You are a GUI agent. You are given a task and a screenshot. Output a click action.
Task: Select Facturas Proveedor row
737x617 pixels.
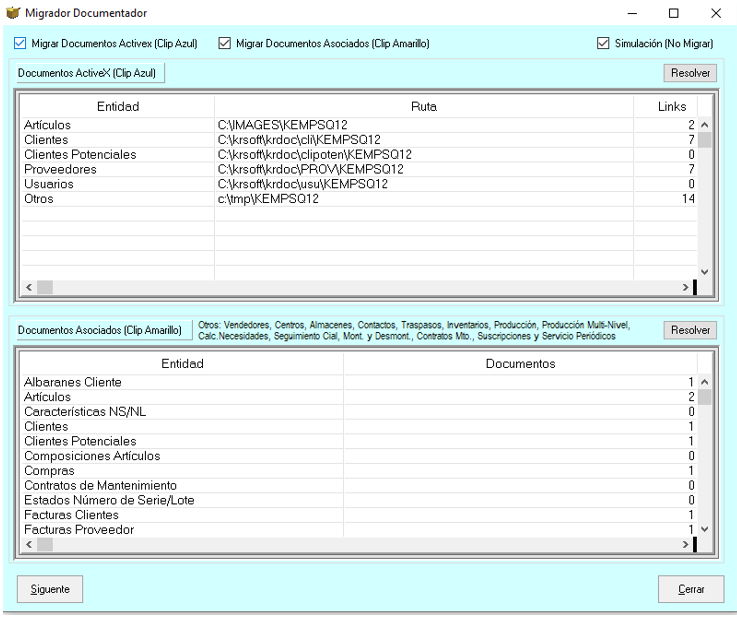(359, 530)
